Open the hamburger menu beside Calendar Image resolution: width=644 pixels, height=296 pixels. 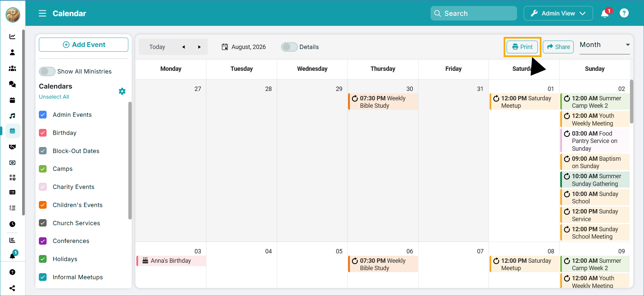coord(42,13)
